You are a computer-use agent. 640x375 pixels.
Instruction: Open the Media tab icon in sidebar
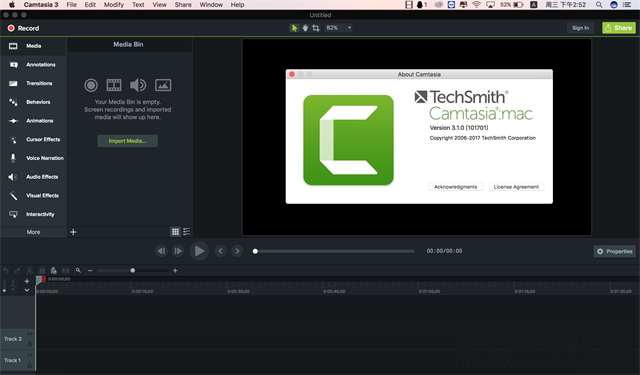[x=13, y=46]
